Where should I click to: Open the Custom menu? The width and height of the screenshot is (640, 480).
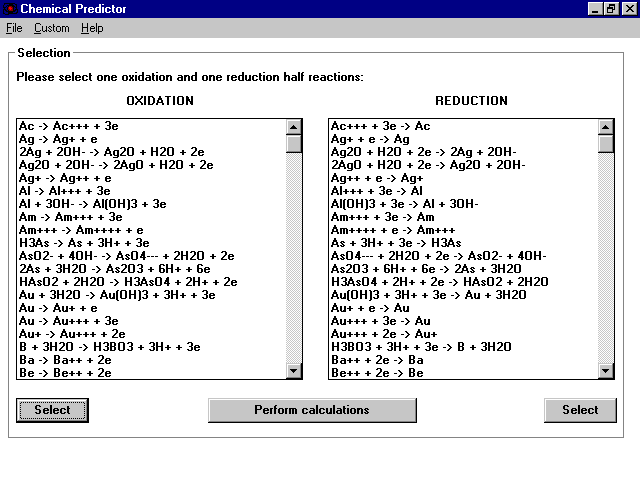point(52,29)
